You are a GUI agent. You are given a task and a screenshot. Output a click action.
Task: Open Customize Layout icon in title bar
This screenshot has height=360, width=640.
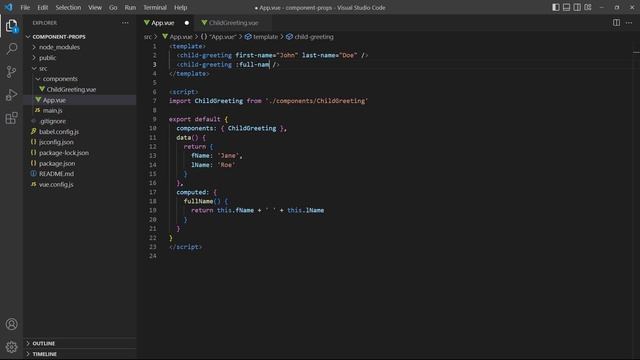(588, 7)
